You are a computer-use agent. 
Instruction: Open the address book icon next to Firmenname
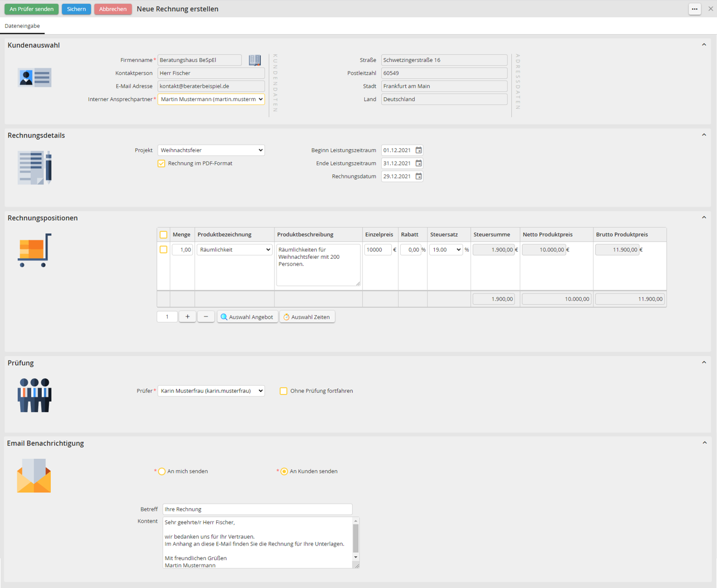pyautogui.click(x=255, y=60)
